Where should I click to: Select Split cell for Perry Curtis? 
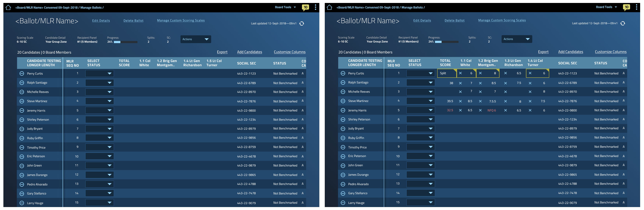[x=447, y=73]
